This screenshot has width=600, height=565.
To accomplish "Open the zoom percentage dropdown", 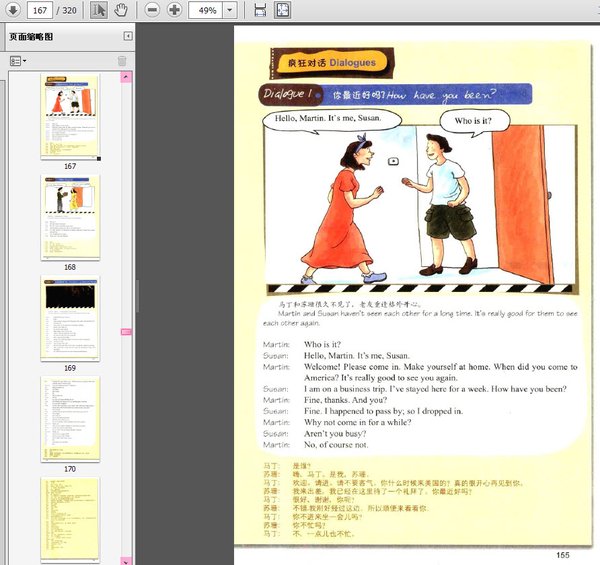I will [x=231, y=10].
